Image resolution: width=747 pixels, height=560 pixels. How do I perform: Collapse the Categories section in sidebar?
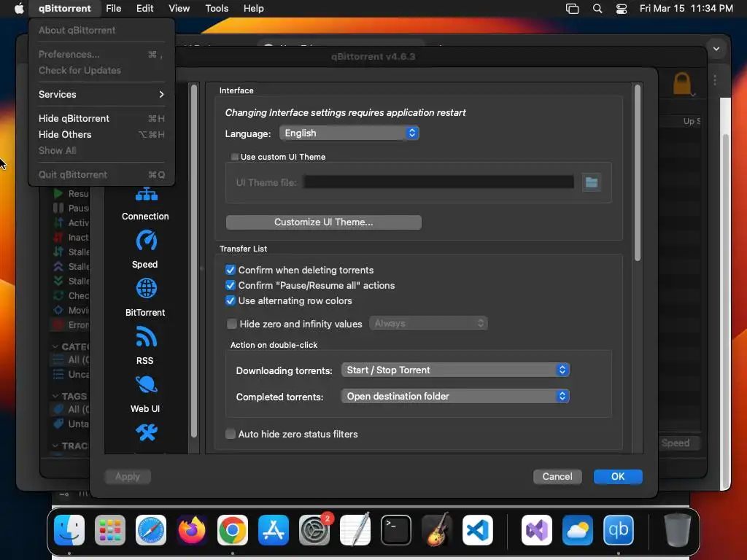pyautogui.click(x=55, y=346)
